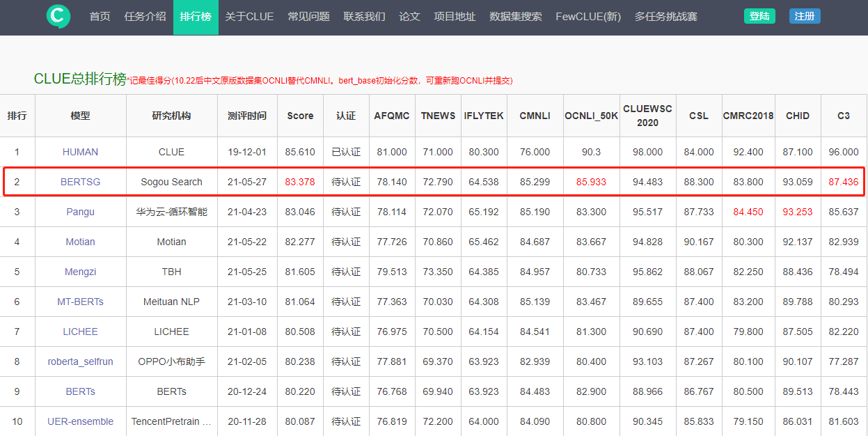Screen dimensions: 868x436
Task: View the 常见问题 section
Action: pos(308,16)
